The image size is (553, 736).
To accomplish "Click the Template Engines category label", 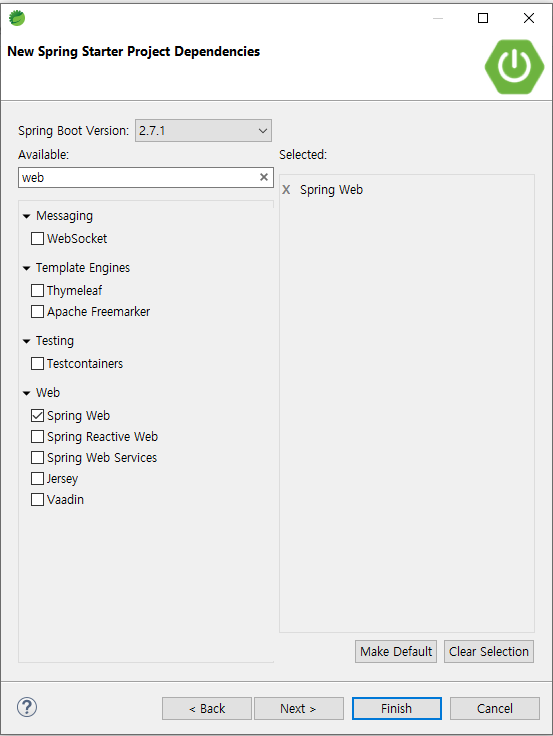I will [83, 268].
